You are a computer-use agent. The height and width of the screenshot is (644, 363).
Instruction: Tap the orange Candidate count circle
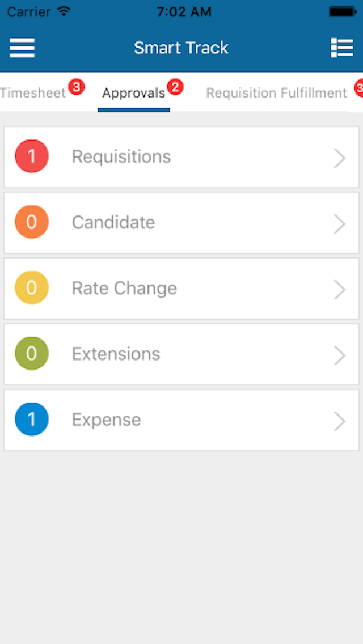32,222
